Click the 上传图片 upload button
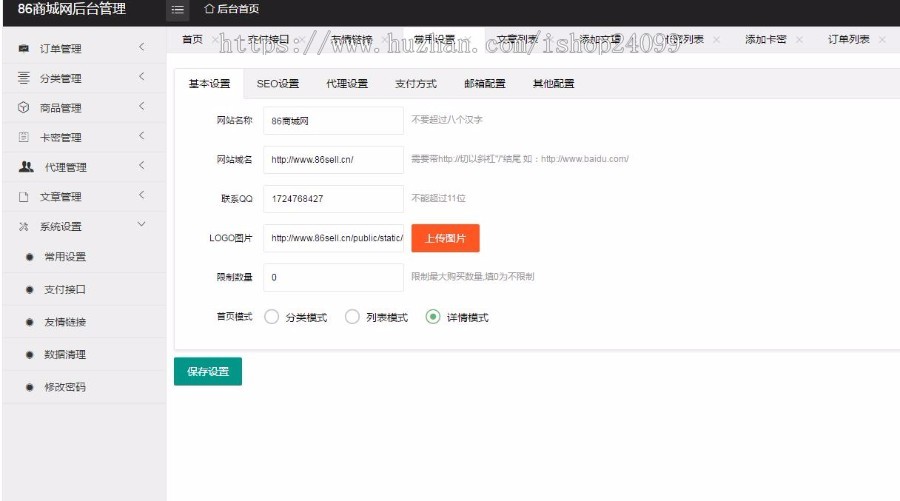Viewport: 900px width, 501px height. (445, 238)
